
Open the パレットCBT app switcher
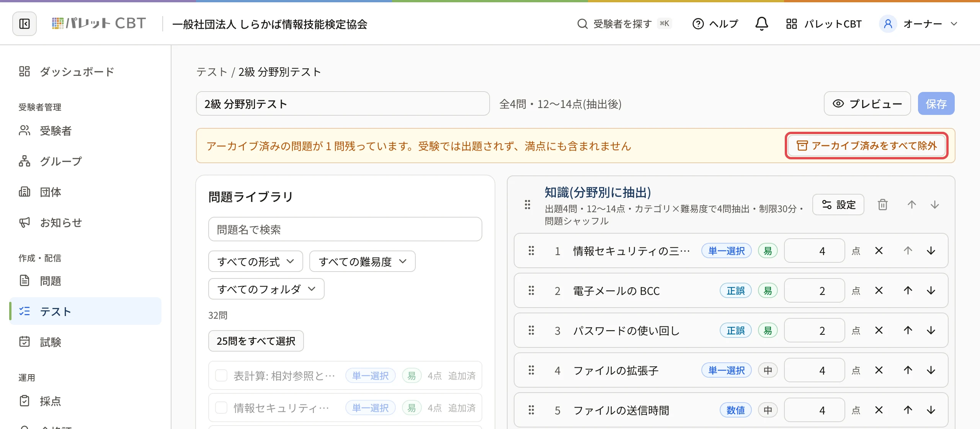coord(824,24)
